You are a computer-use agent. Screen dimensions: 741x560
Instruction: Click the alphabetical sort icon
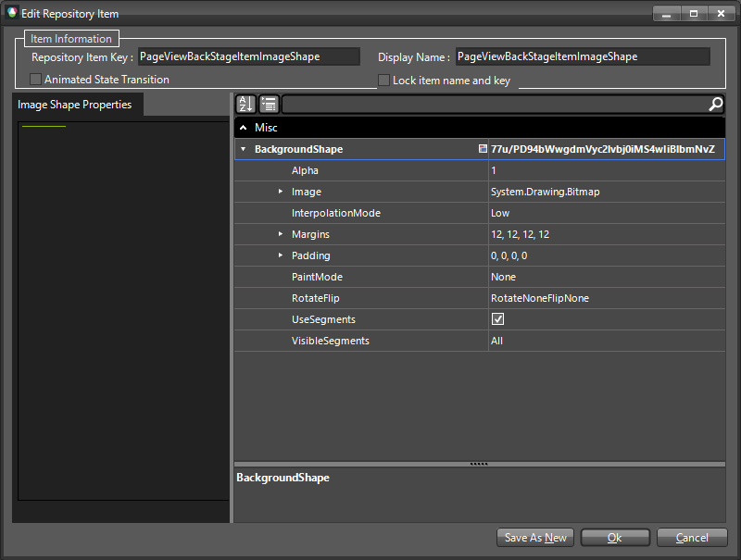[246, 104]
